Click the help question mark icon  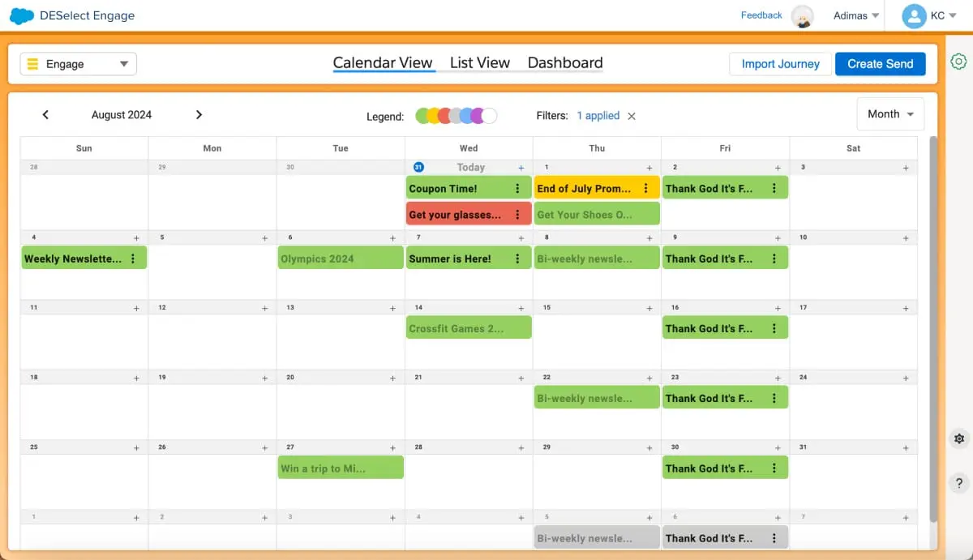tap(958, 483)
